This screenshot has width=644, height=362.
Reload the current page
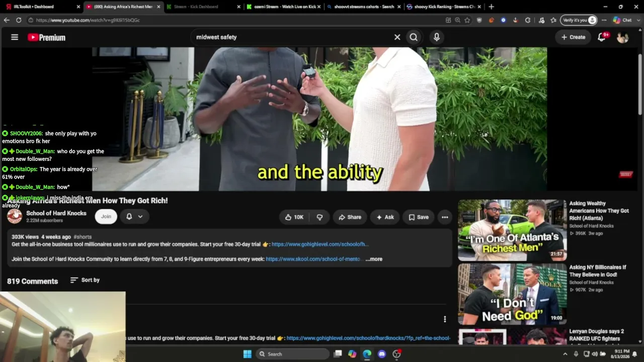click(19, 20)
